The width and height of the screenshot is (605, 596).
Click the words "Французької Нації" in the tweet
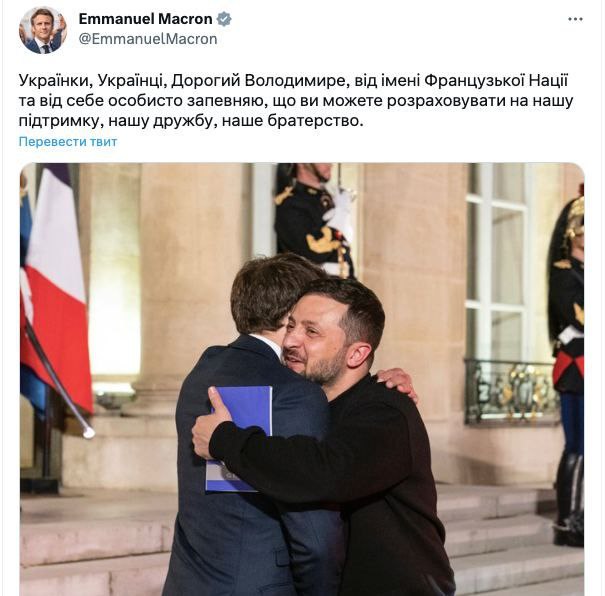pyautogui.click(x=496, y=81)
